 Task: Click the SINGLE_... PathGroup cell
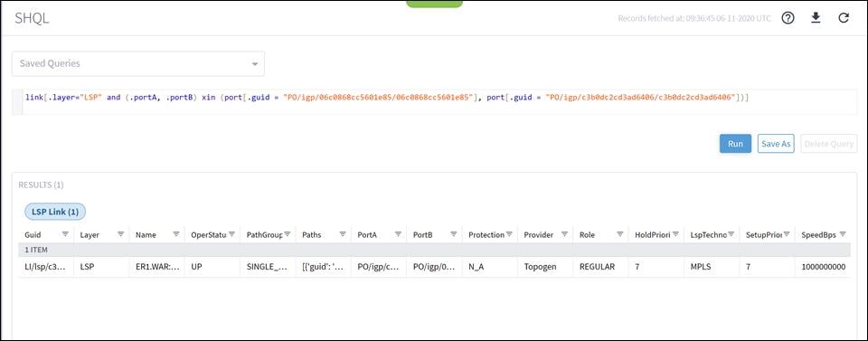coord(268,267)
